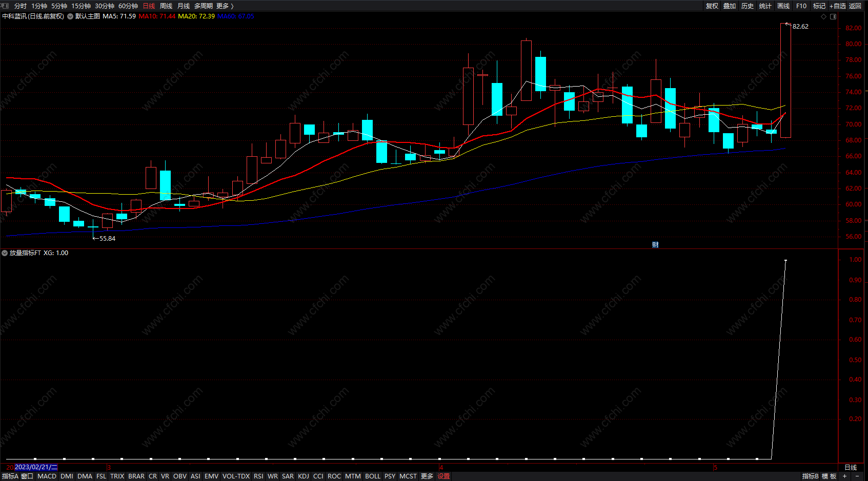Switch indicator to WR

pos(273,476)
